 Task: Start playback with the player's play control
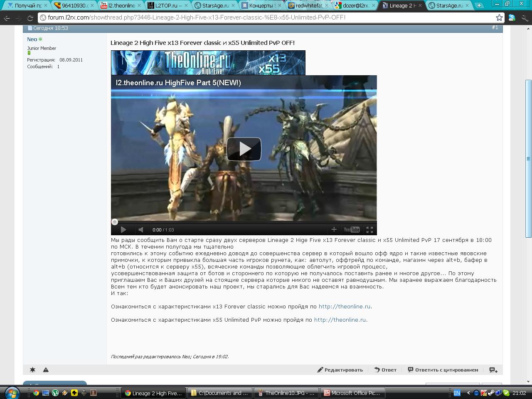click(123, 229)
